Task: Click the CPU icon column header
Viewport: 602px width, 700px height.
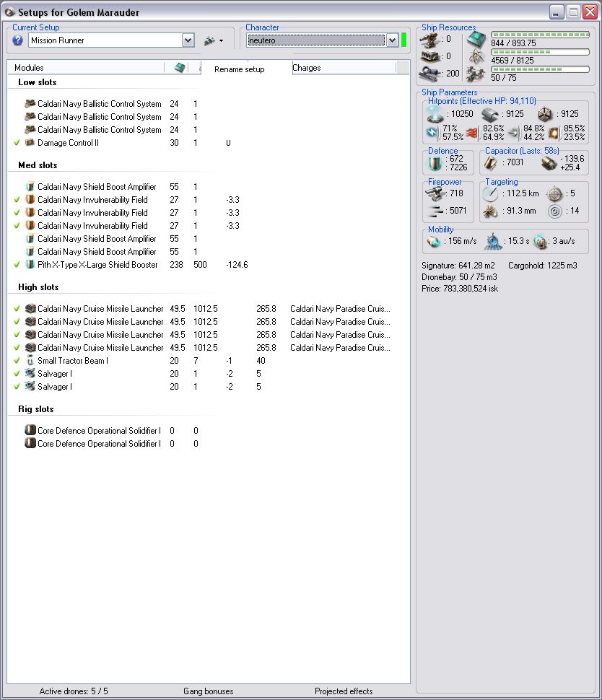Action: (x=180, y=68)
